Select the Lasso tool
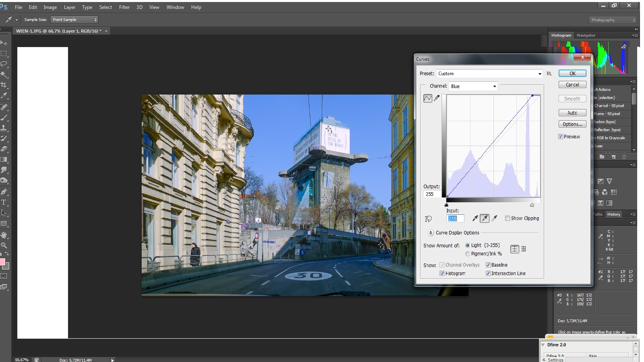The height and width of the screenshot is (362, 644). click(4, 64)
